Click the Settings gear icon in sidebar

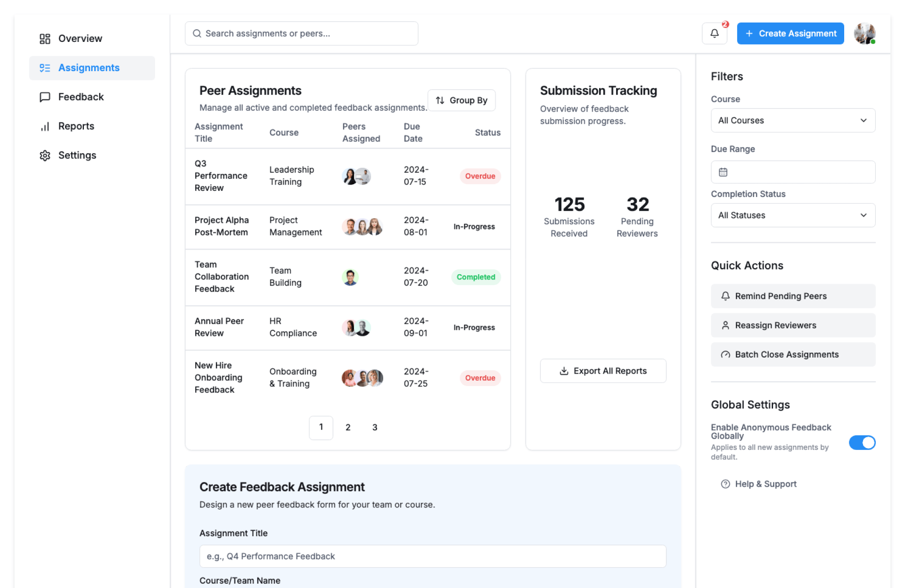point(45,155)
